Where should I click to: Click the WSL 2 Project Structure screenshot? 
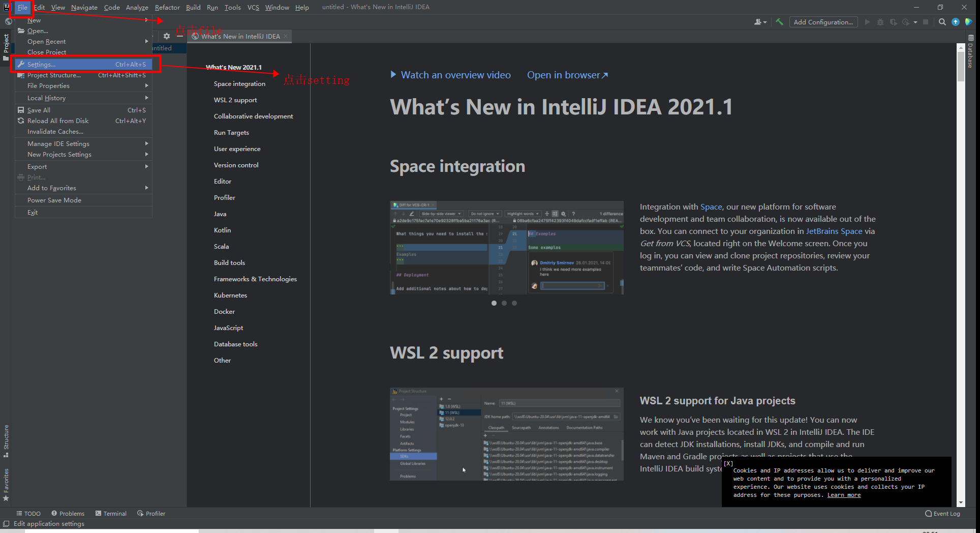click(x=507, y=434)
